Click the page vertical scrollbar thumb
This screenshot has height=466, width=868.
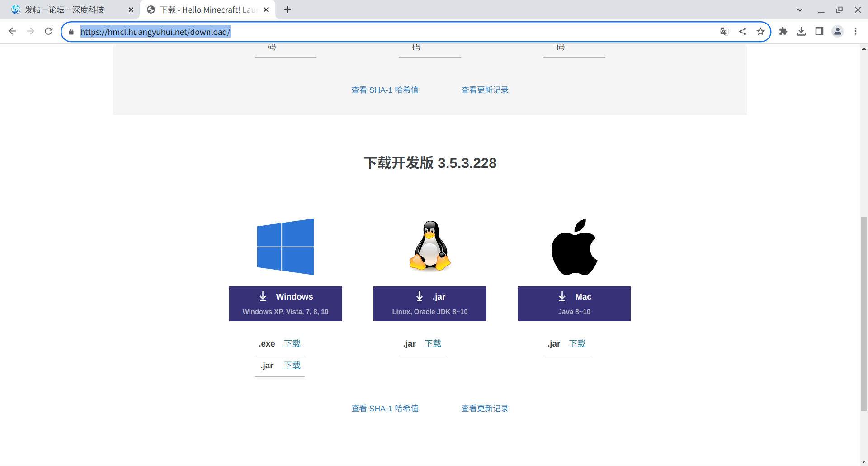click(x=864, y=314)
